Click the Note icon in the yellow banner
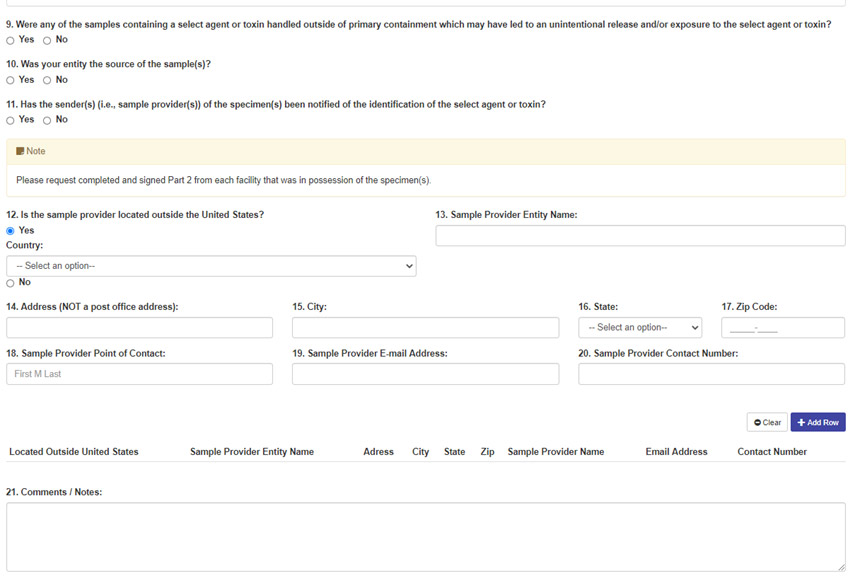This screenshot has height=583, width=855. pos(20,151)
